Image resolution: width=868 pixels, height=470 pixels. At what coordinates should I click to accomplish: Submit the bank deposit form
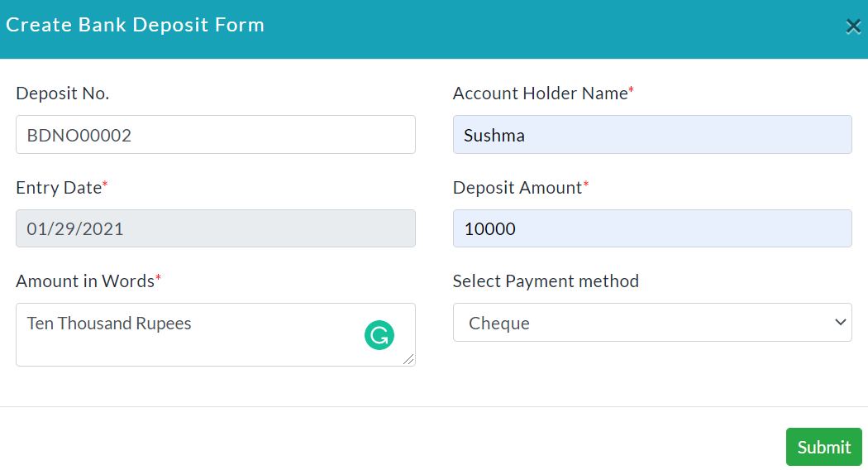pyautogui.click(x=823, y=447)
